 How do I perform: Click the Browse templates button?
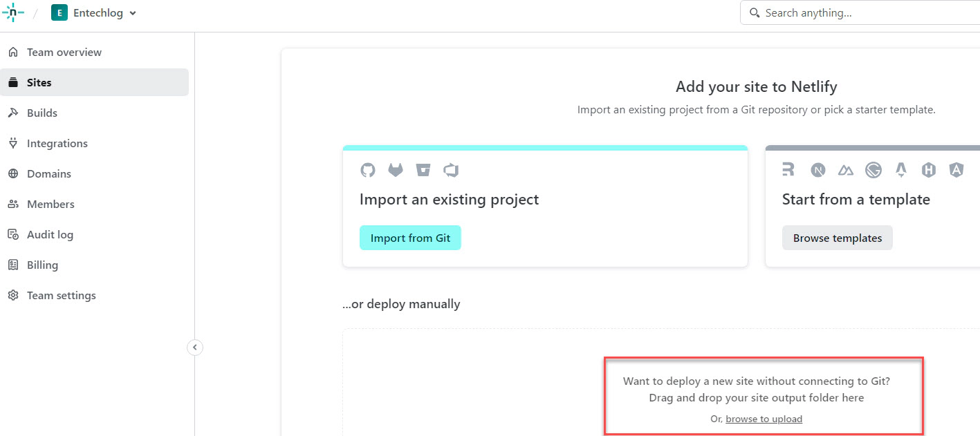838,238
